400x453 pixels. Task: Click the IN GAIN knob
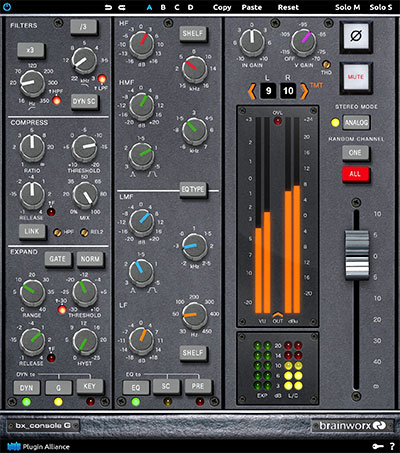click(x=252, y=42)
